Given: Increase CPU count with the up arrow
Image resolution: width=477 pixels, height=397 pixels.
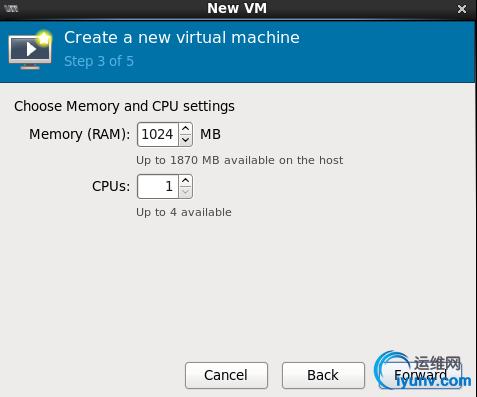Looking at the screenshot, I should coord(186,180).
